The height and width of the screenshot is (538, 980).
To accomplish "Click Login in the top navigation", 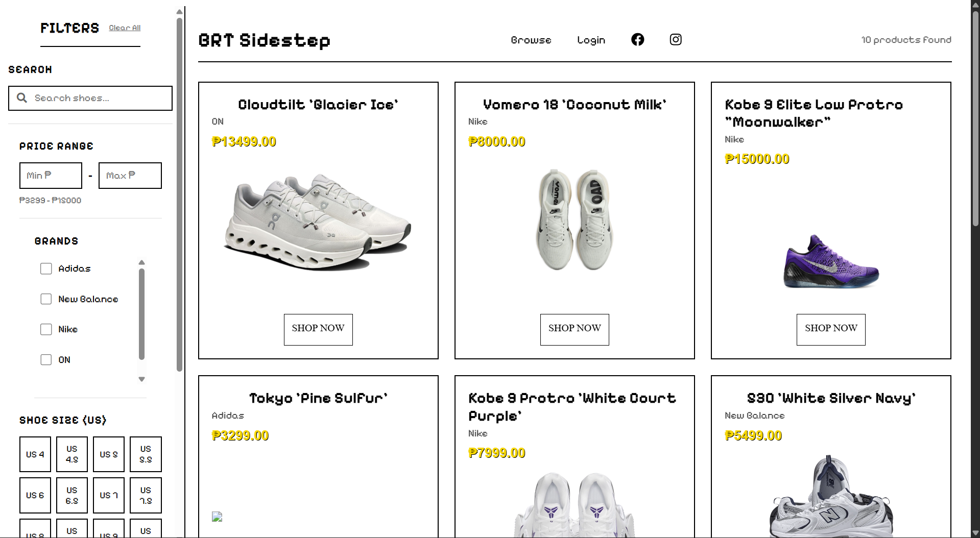I will (591, 40).
